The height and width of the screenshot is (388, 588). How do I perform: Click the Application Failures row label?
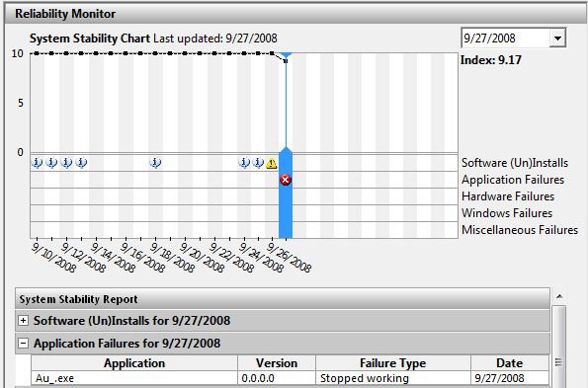513,180
